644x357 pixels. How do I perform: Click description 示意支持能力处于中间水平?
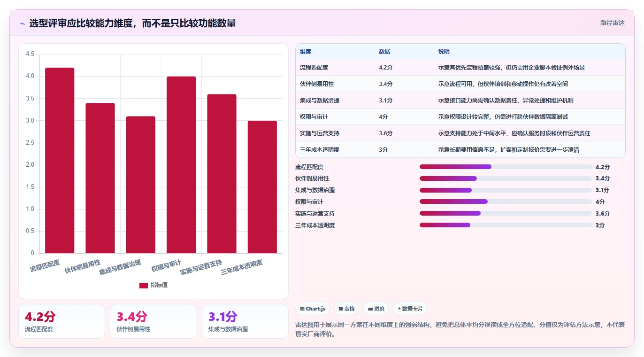514,133
